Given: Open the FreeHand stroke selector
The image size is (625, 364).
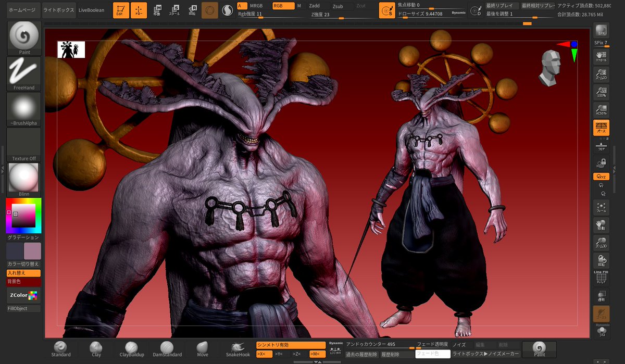Looking at the screenshot, I should point(24,73).
